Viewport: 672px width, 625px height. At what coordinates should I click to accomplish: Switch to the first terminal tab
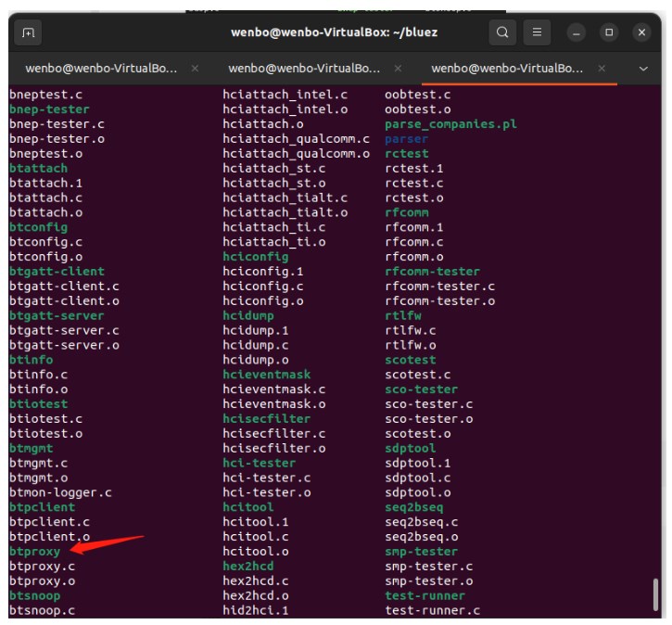(x=101, y=69)
